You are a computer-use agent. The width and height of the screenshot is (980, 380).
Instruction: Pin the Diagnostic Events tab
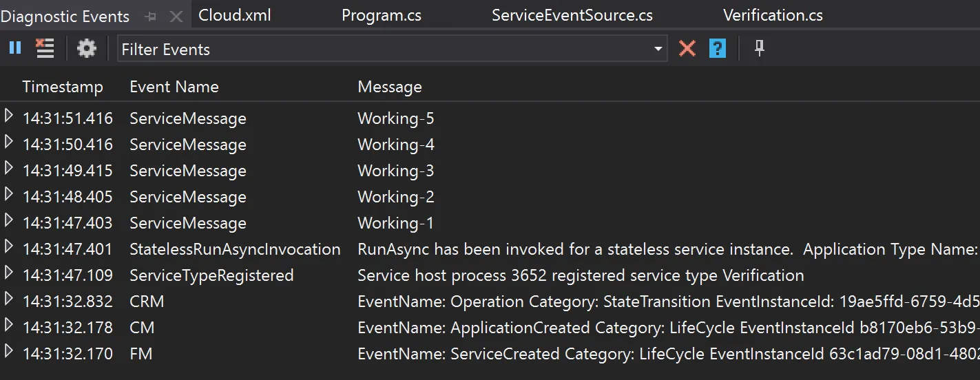coord(152,17)
